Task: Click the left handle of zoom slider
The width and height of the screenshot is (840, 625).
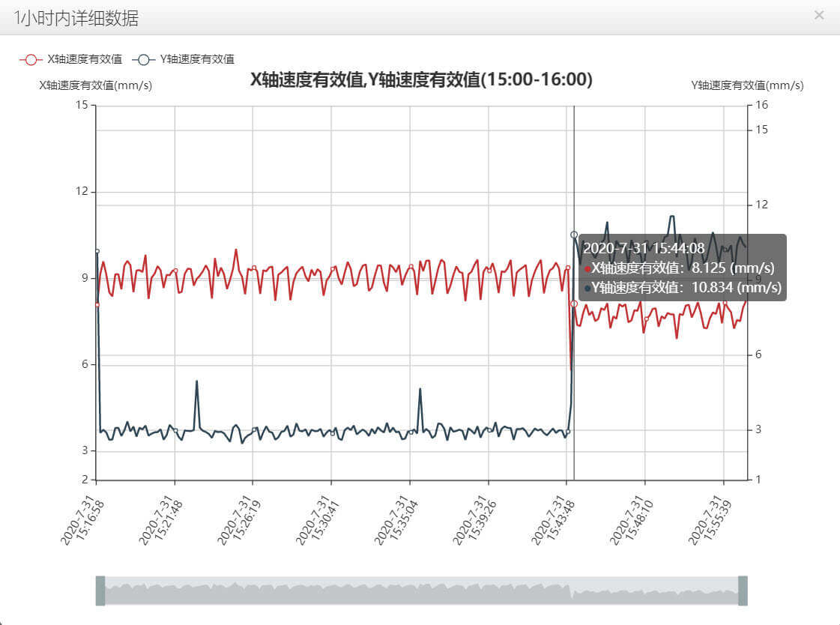Action: 100,591
